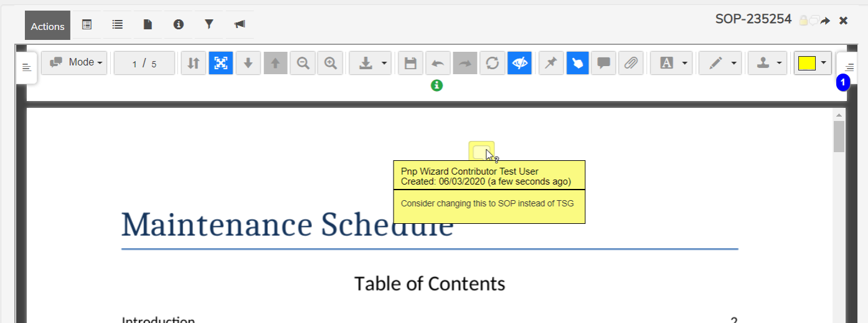Open the pencil drawing tool dropdown
868x323 pixels.
click(720, 63)
